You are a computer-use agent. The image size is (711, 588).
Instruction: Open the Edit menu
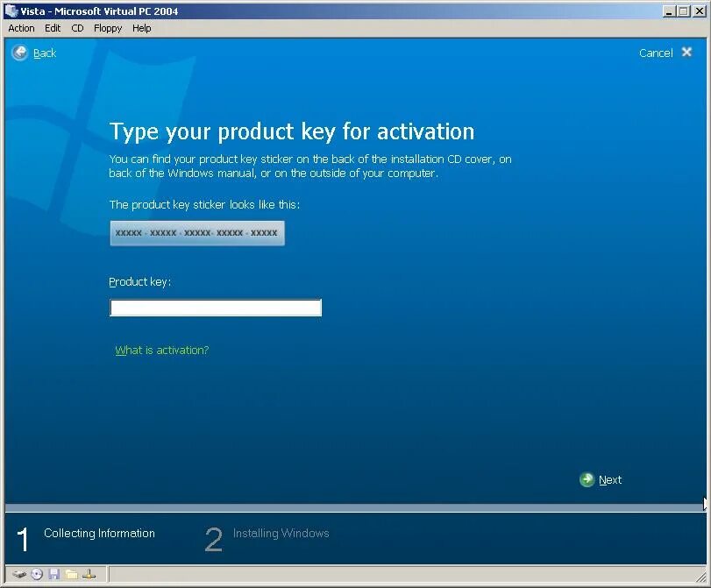click(53, 28)
